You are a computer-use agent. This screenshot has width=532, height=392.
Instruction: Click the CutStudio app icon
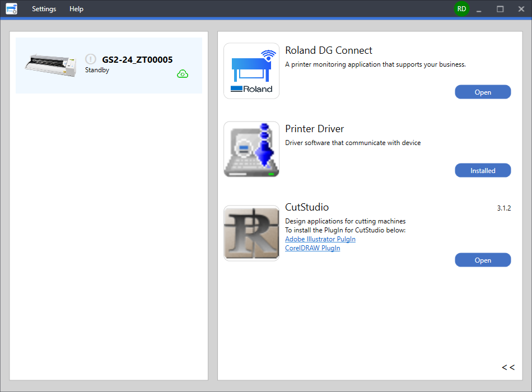251,233
